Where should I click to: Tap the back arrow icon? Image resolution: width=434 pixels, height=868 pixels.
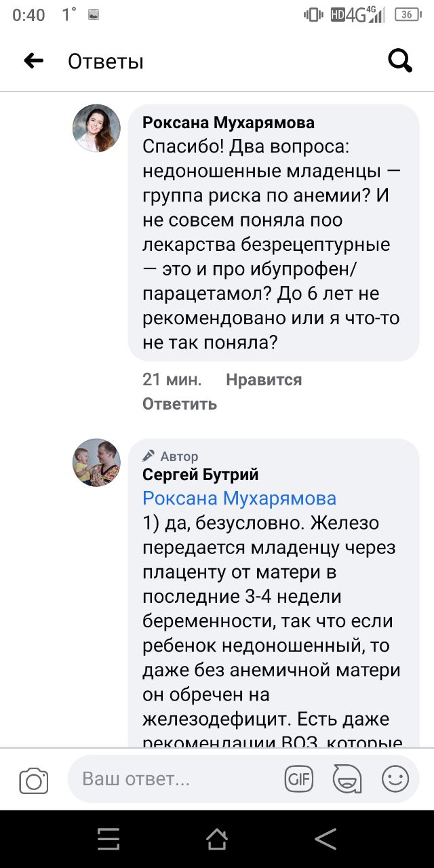[x=34, y=62]
